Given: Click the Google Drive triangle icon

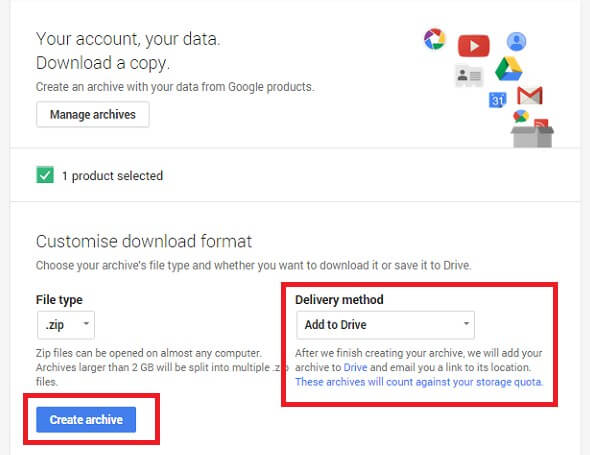Looking at the screenshot, I should 508,69.
